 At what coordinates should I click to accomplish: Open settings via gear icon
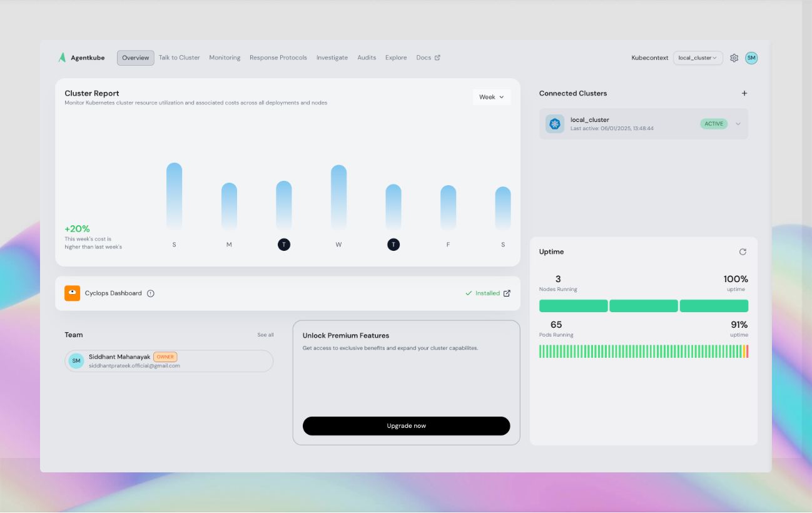pos(734,58)
